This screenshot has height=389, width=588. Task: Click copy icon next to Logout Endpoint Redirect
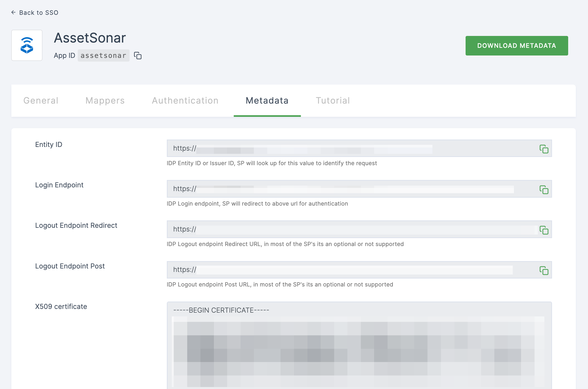pos(544,230)
